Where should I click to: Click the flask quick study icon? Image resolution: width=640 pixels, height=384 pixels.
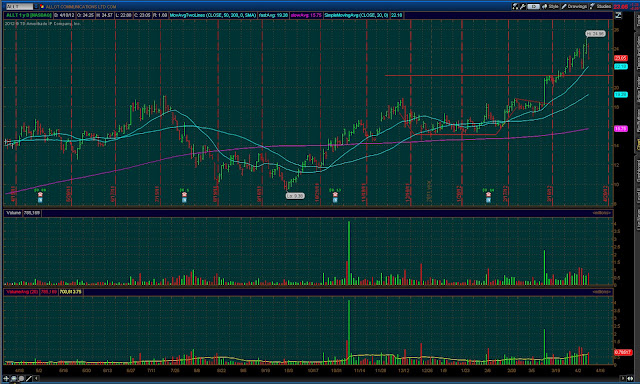point(515,6)
